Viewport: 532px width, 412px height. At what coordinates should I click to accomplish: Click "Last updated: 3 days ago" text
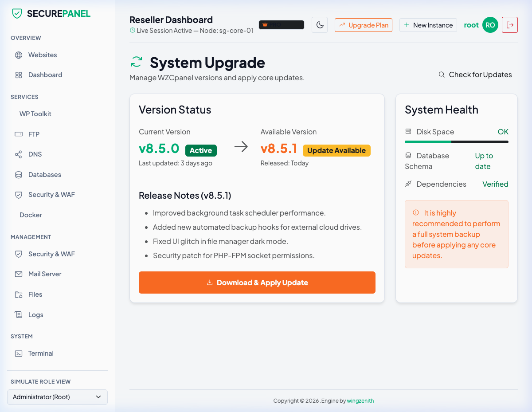[x=176, y=163]
